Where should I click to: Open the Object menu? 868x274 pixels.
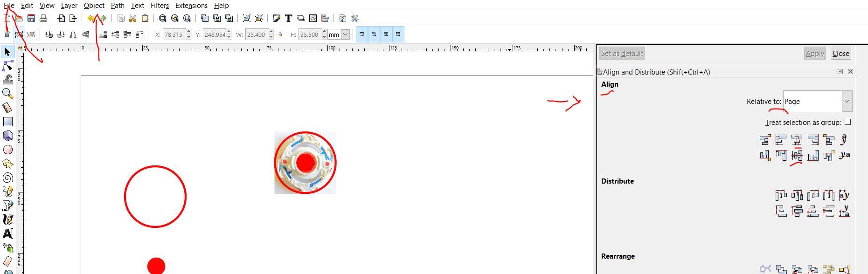(x=94, y=6)
